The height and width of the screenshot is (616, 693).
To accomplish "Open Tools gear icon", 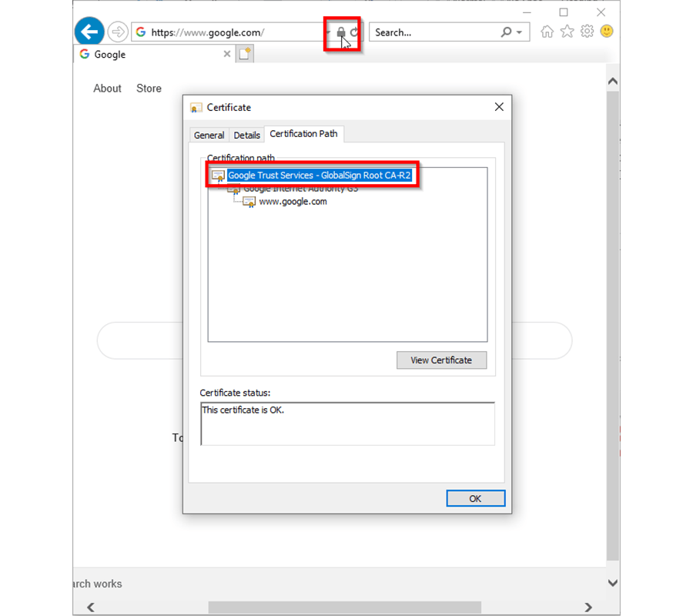I will (587, 32).
